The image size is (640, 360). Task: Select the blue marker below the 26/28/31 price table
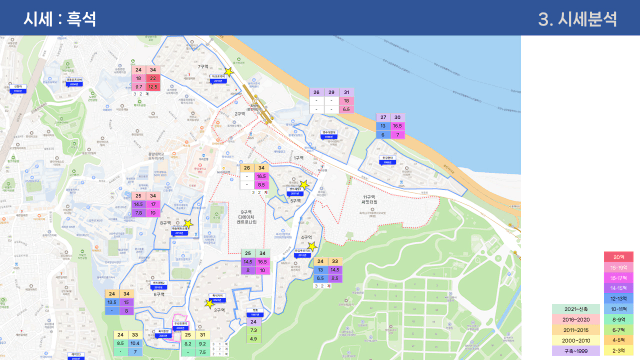pyautogui.click(x=329, y=135)
